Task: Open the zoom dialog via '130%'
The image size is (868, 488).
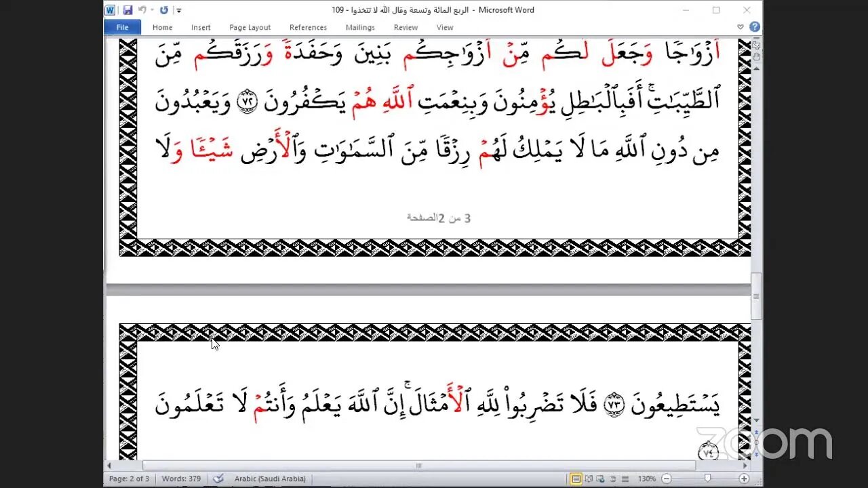Action: [646, 479]
